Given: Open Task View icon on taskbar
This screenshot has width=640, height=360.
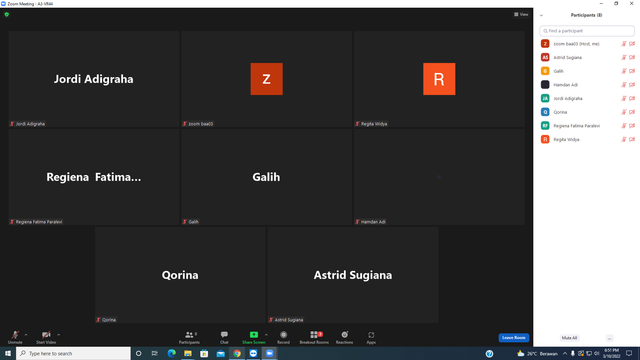Looking at the screenshot, I should point(154,353).
